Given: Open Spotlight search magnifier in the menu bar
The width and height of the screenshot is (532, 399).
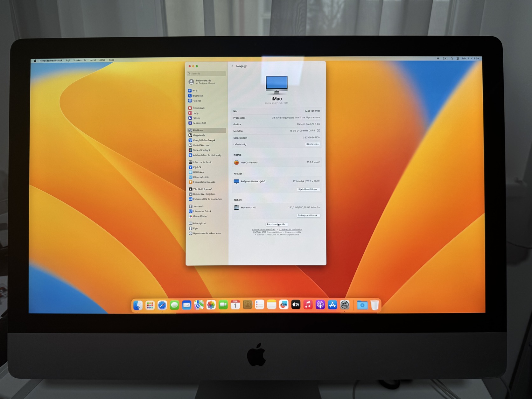Looking at the screenshot, I should (452, 59).
